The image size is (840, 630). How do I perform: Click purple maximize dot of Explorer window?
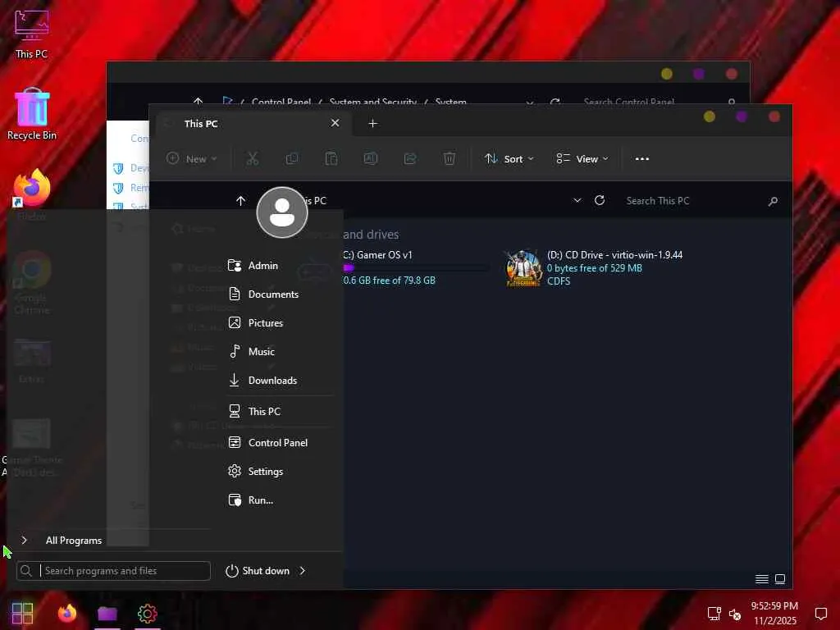[x=742, y=116]
